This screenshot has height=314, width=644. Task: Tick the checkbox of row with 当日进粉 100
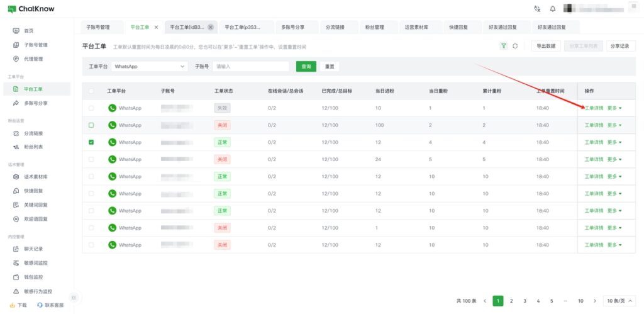point(91,125)
